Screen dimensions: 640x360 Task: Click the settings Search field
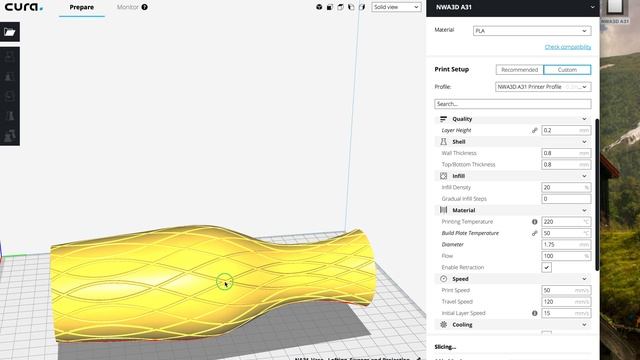click(513, 104)
